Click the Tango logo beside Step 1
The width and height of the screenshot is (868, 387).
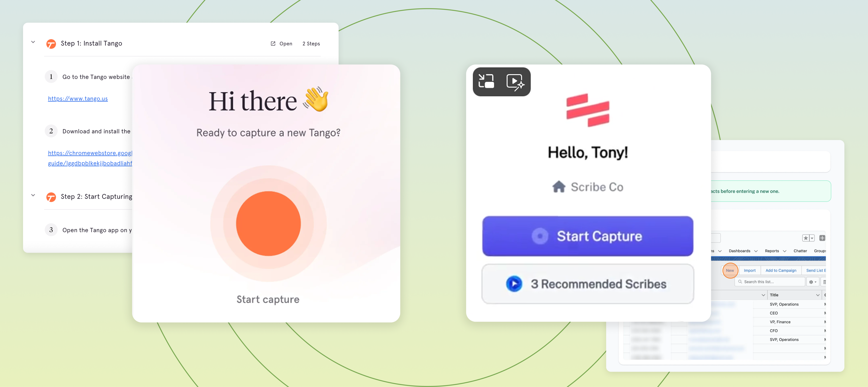click(51, 44)
